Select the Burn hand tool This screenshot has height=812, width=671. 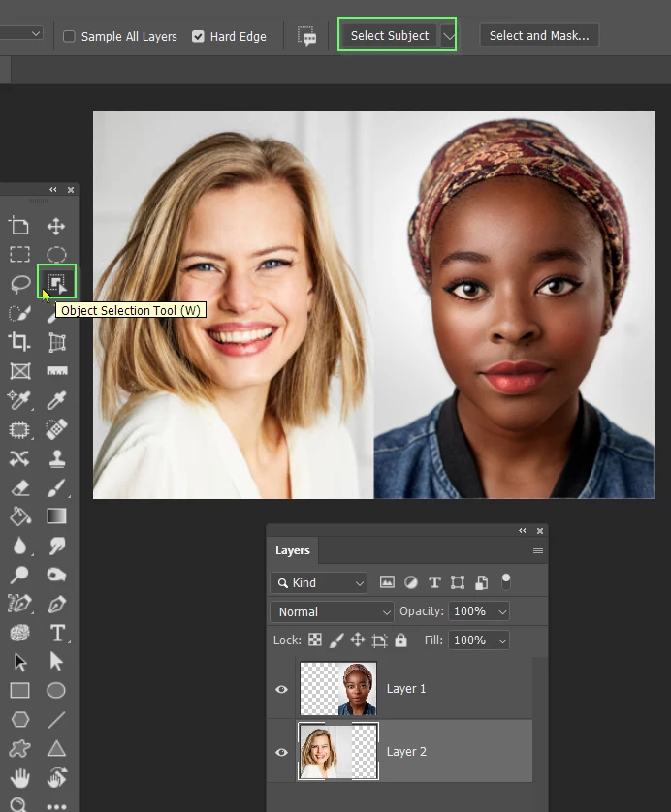pos(56,575)
